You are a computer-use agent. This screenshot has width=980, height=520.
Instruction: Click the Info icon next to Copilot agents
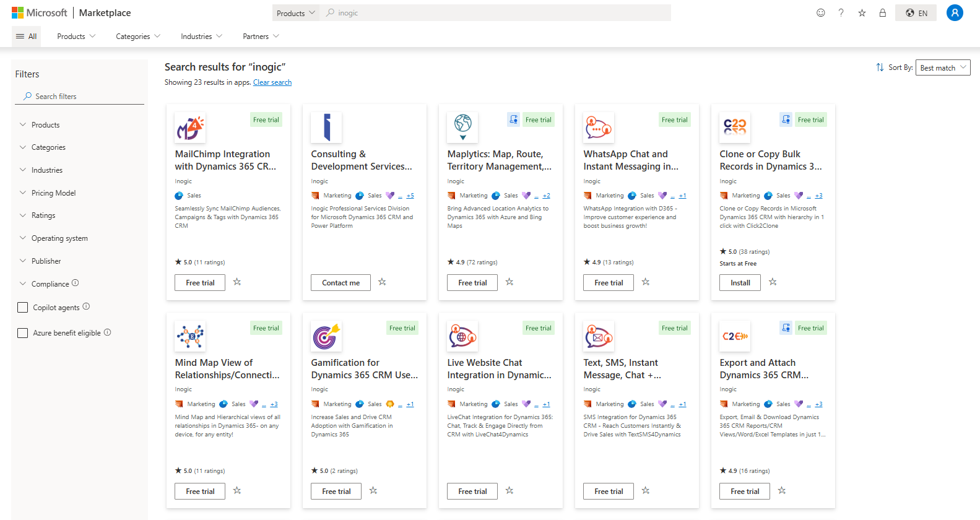click(x=86, y=306)
